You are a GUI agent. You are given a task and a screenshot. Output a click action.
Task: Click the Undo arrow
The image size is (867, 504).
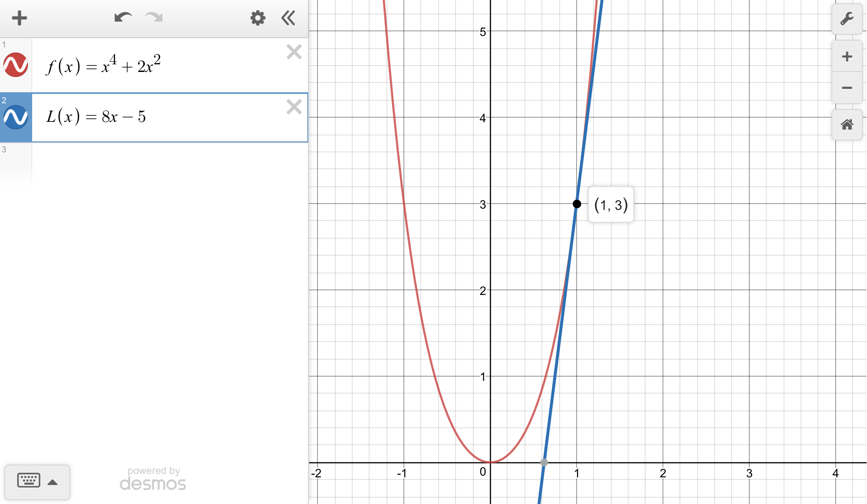(123, 18)
